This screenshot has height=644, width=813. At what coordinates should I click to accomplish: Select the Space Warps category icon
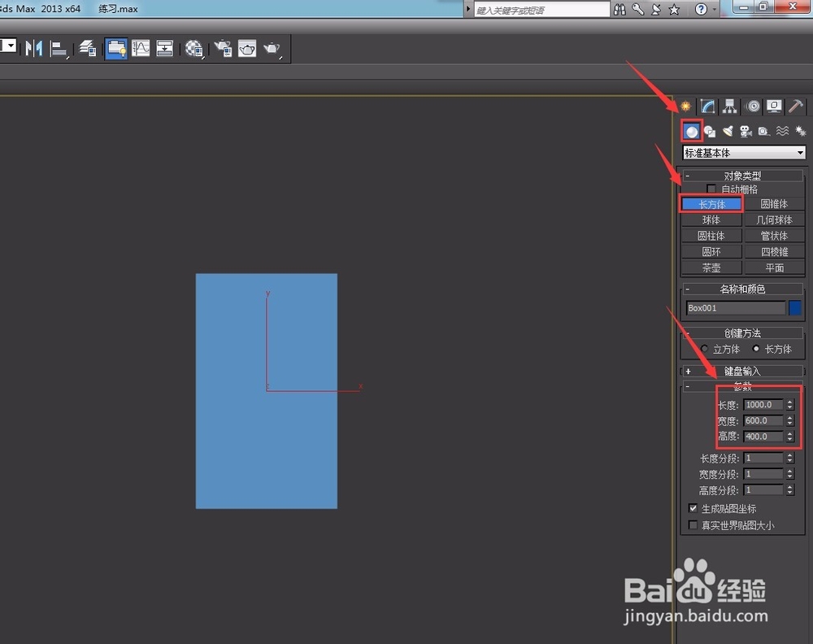click(x=782, y=131)
